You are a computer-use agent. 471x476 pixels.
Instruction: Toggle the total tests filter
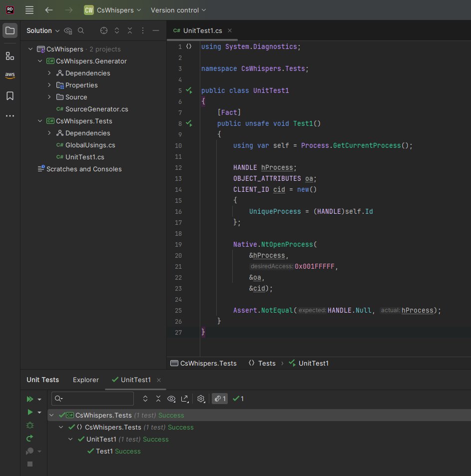coord(220,399)
